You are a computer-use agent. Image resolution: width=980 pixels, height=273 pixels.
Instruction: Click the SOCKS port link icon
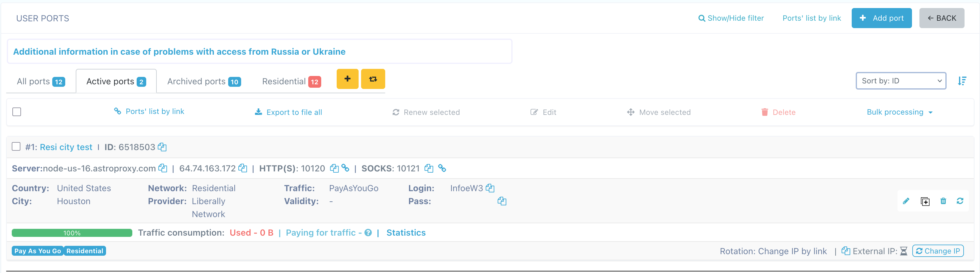(442, 168)
